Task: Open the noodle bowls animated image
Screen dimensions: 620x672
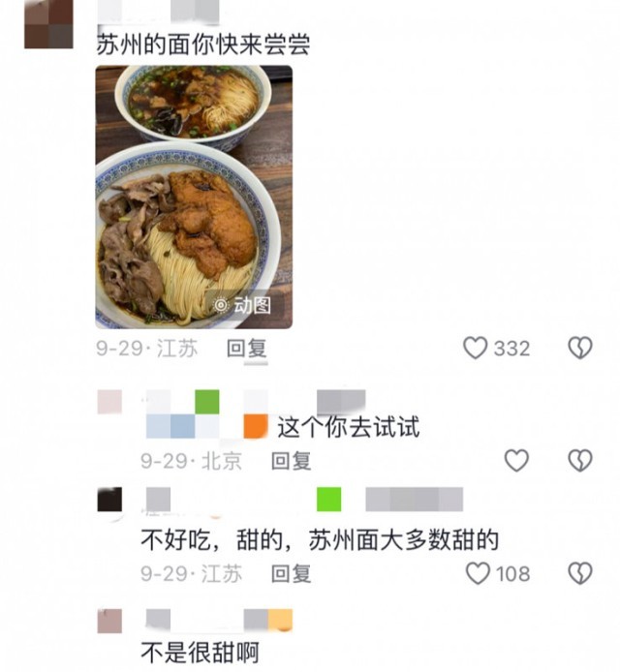Action: click(194, 198)
